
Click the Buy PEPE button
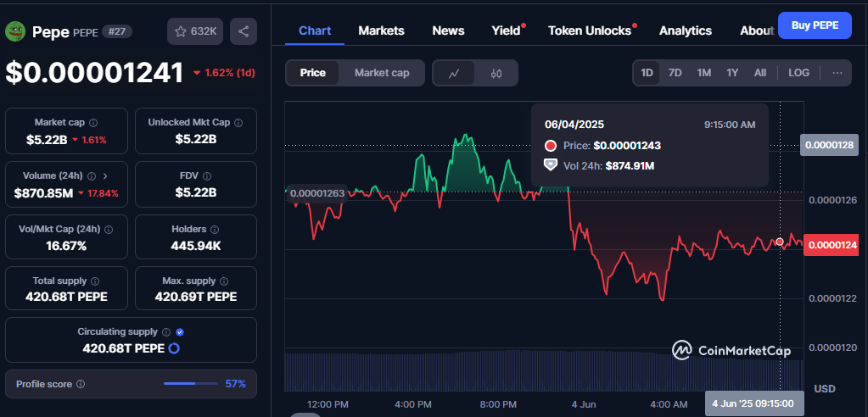pyautogui.click(x=815, y=25)
